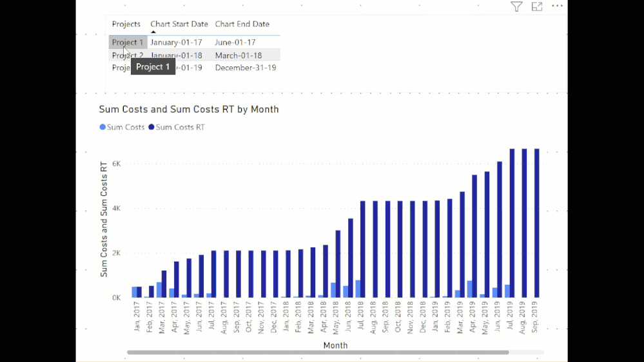Select the Sum Costs legend label
Image resolution: width=644 pixels, height=362 pixels.
click(x=126, y=128)
